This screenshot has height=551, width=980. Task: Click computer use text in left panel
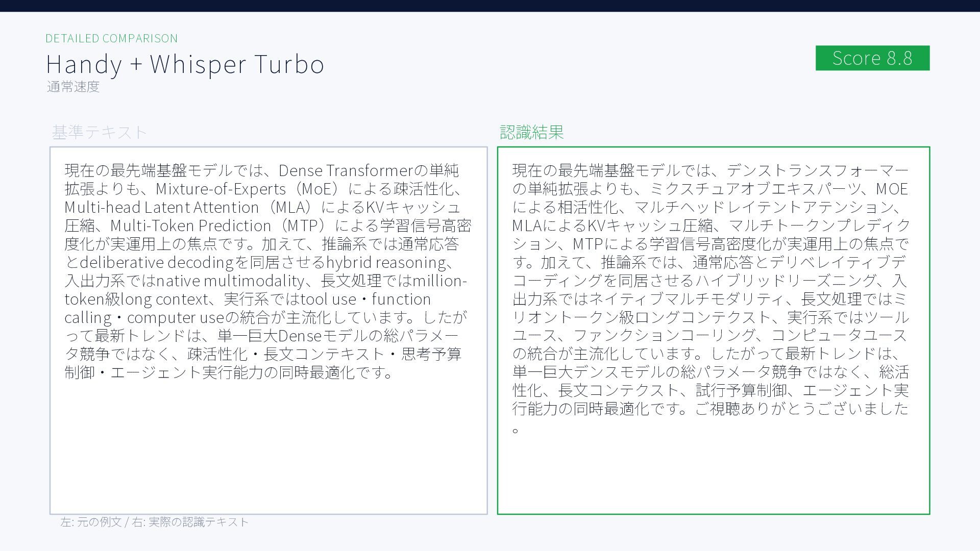(176, 317)
